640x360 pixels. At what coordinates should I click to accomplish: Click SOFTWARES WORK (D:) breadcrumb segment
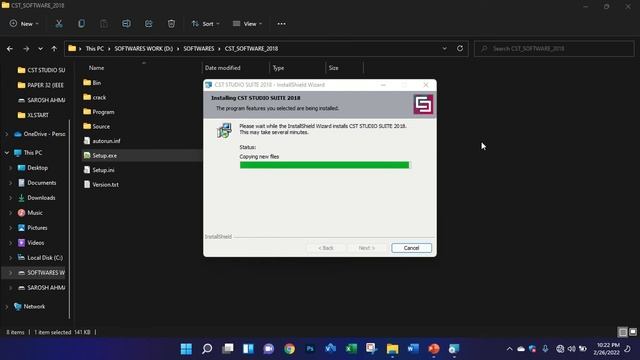click(x=144, y=49)
